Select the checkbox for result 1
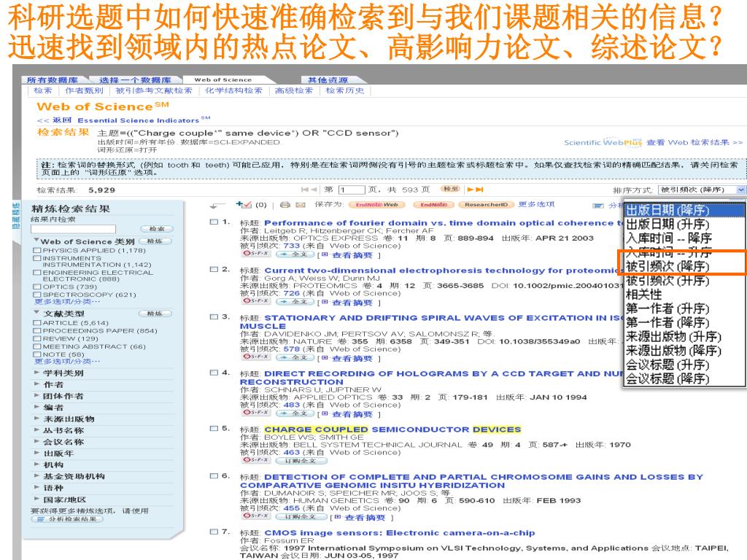This screenshot has height=560, width=747. (214, 222)
